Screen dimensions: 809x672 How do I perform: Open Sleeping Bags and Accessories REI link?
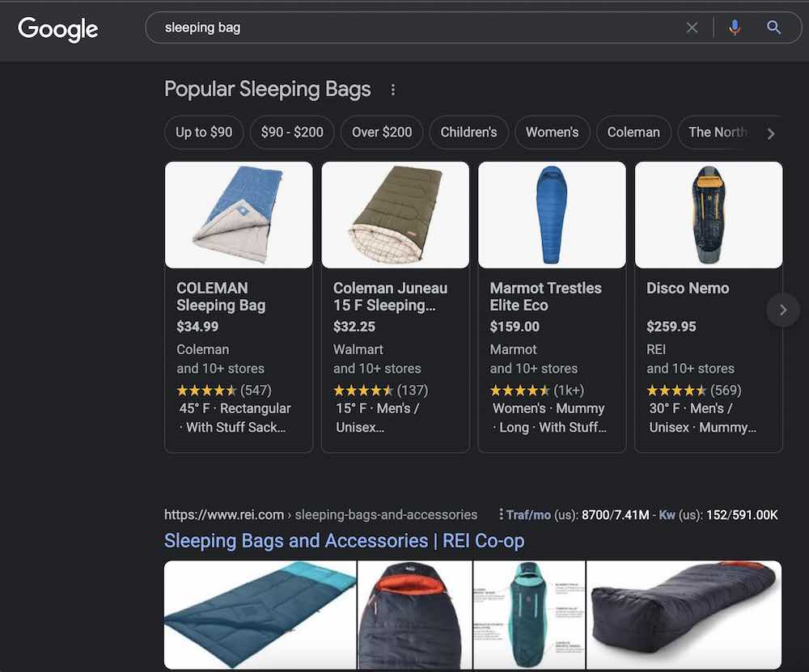tap(344, 540)
